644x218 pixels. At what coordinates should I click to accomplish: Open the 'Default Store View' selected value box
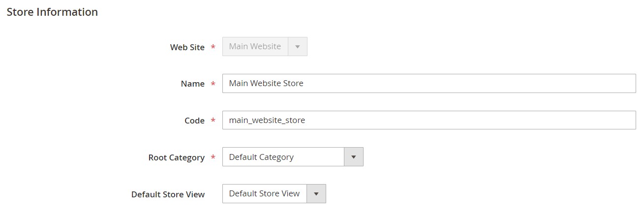click(265, 194)
